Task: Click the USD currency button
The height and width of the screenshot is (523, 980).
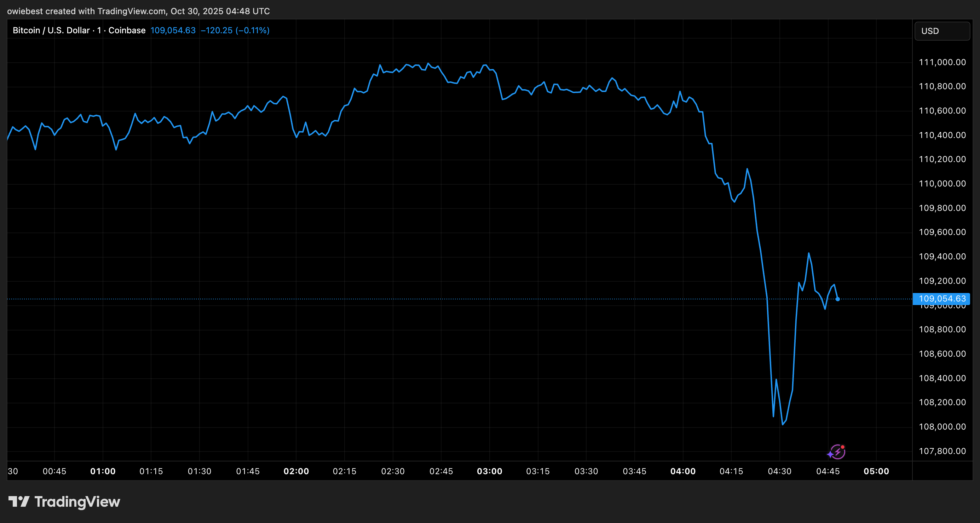Action: click(942, 31)
